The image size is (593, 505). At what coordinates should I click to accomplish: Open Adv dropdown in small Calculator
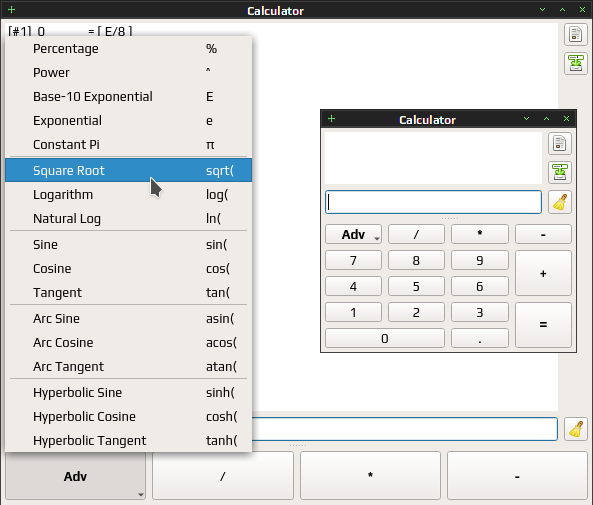353,235
